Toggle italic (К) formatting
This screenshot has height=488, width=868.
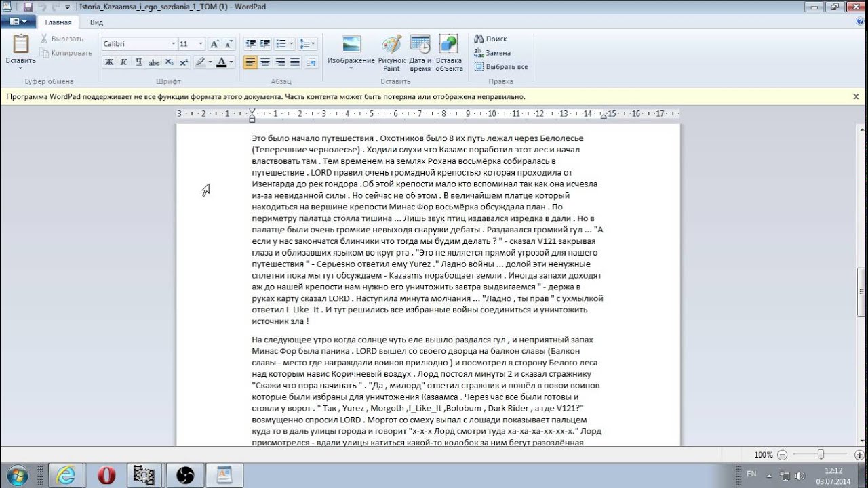123,62
